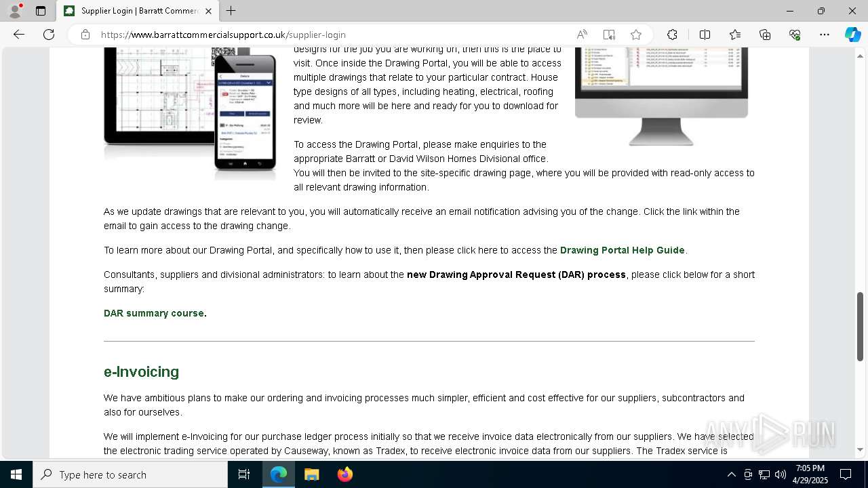Open network tray icon
The height and width of the screenshot is (488, 868).
764,474
